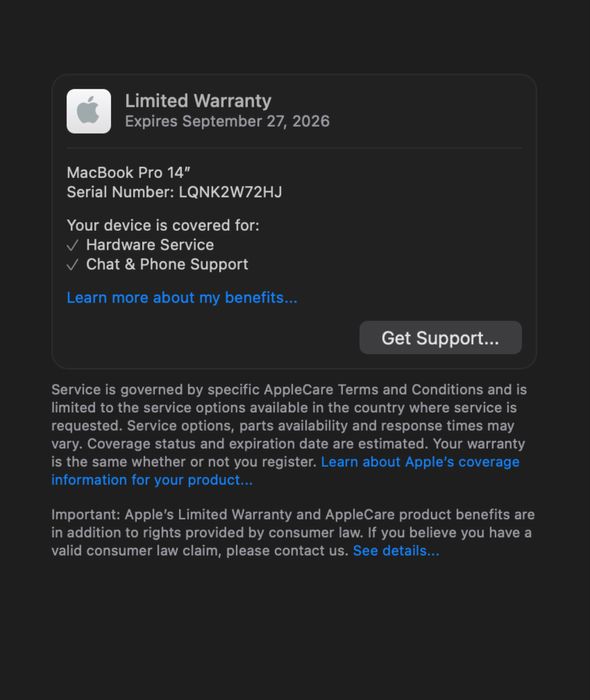Click the Apple logo warranty icon
Viewport: 590px width, 700px height.
(x=89, y=111)
